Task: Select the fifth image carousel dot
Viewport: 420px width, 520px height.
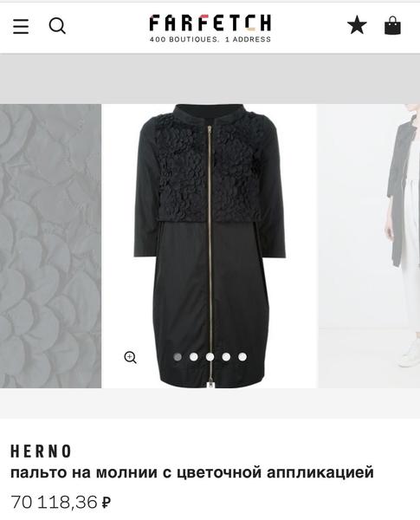Action: pos(242,357)
